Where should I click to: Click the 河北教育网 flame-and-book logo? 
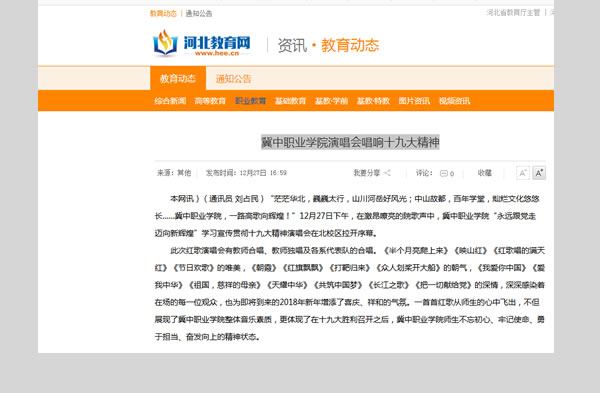(x=165, y=43)
